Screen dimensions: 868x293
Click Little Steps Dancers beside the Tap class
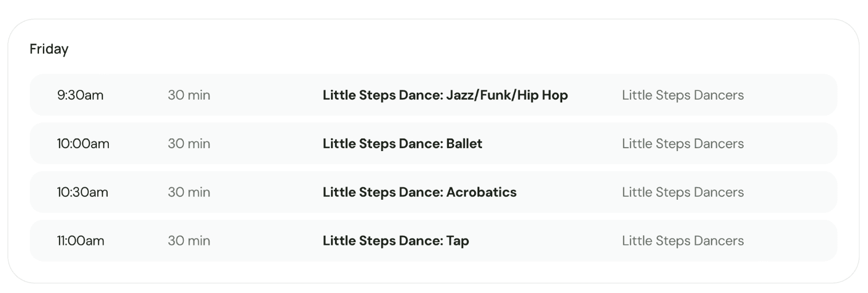(682, 241)
